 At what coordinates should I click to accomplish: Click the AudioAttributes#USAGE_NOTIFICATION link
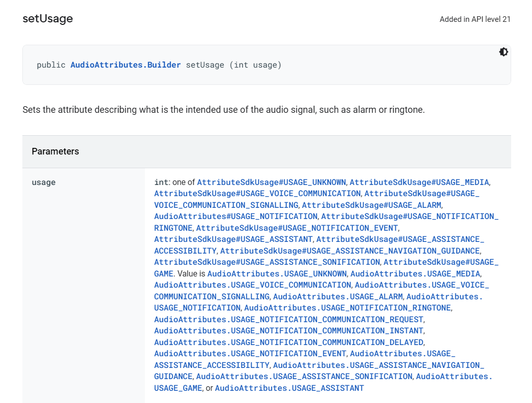click(235, 216)
